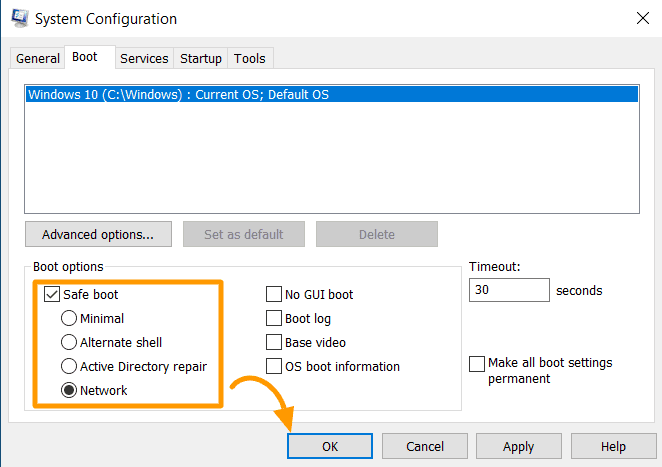This screenshot has width=662, height=467.
Task: Enable Base video option
Action: click(x=274, y=342)
